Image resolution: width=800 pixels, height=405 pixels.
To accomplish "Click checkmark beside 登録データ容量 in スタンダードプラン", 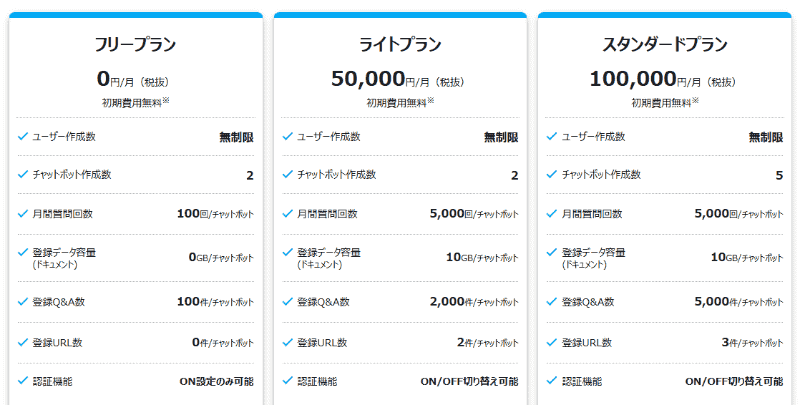I will click(553, 252).
